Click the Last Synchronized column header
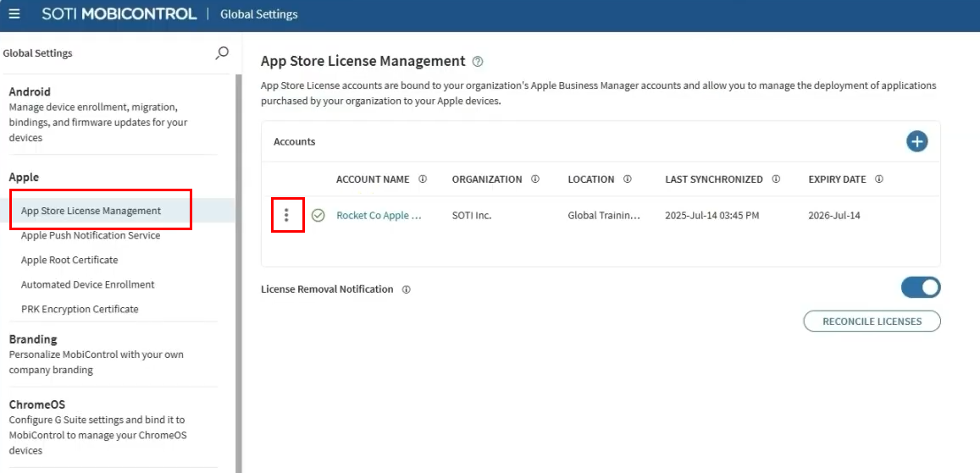This screenshot has width=980, height=473. 714,179
